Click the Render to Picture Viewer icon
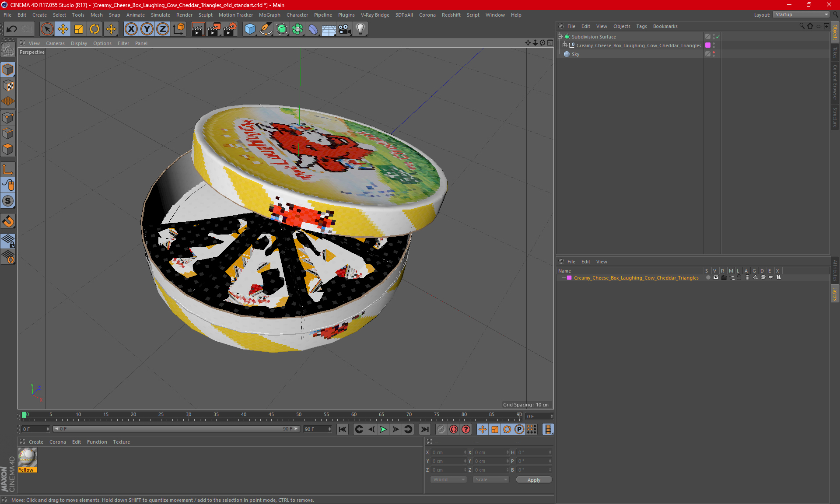The height and width of the screenshot is (504, 840). pos(214,29)
